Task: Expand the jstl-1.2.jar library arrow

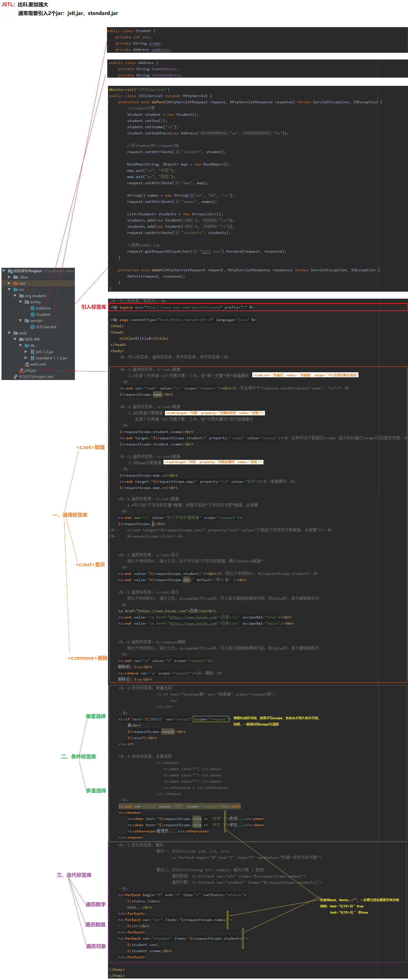Action: 26,352
